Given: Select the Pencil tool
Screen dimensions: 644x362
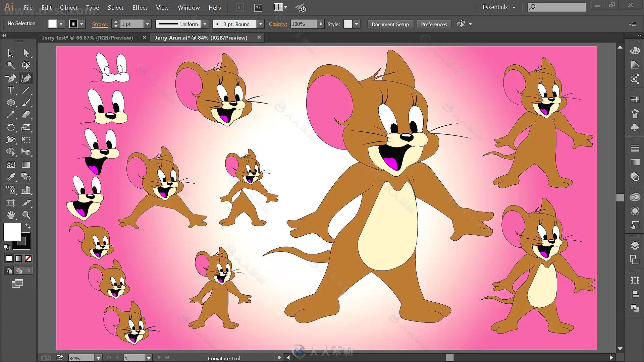Looking at the screenshot, I should point(11,115).
